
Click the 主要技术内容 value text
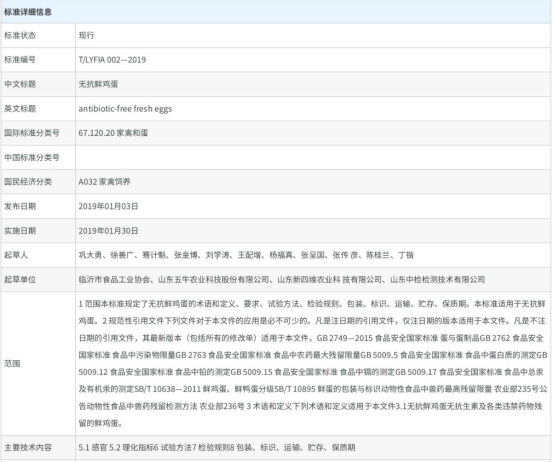point(217,448)
